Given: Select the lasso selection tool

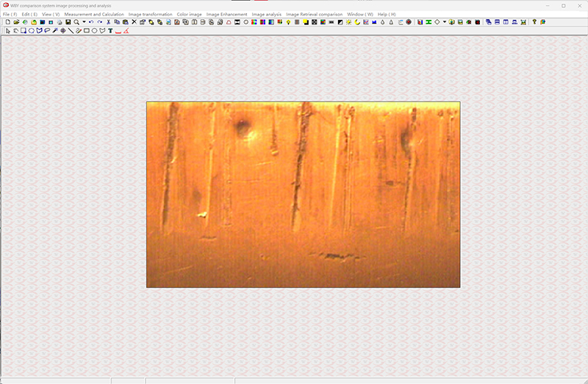Looking at the screenshot, I should point(47,31).
